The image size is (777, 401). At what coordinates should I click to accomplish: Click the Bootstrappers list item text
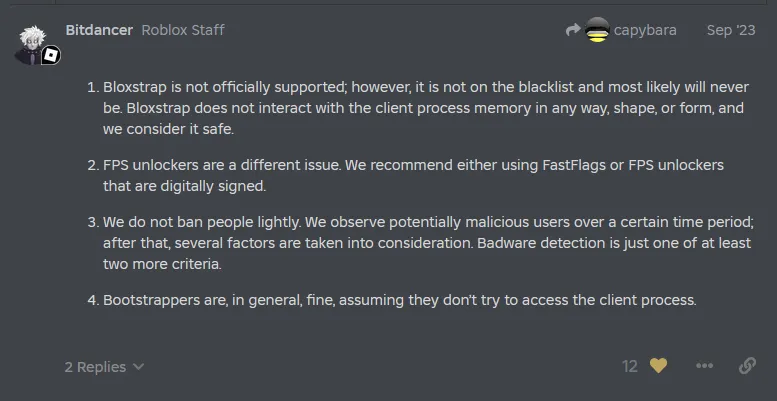(x=399, y=300)
